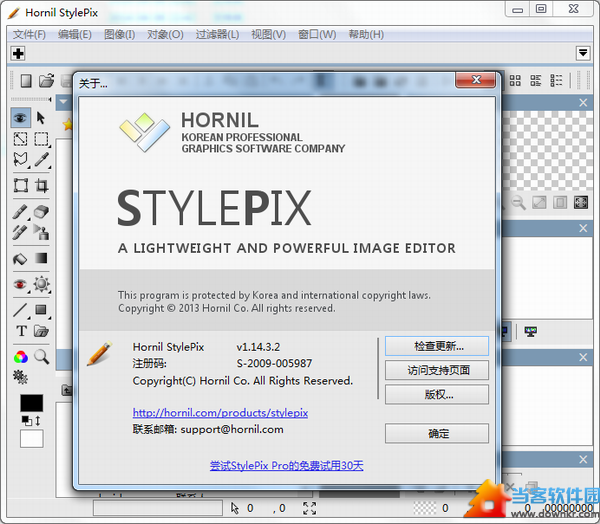The height and width of the screenshot is (524, 600).
Task: Open the 视图(V) menu
Action: (268, 34)
